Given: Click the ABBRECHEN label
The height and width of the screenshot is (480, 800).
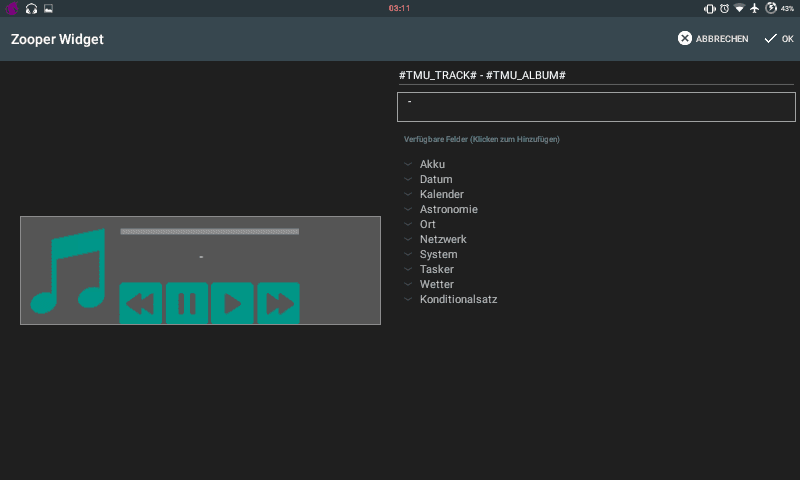Looking at the screenshot, I should tap(722, 39).
